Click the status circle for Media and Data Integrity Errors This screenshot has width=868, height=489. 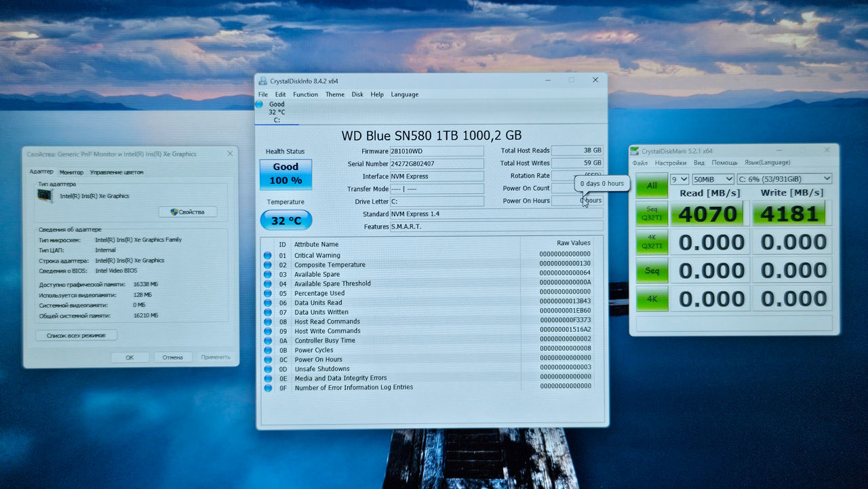tap(267, 378)
